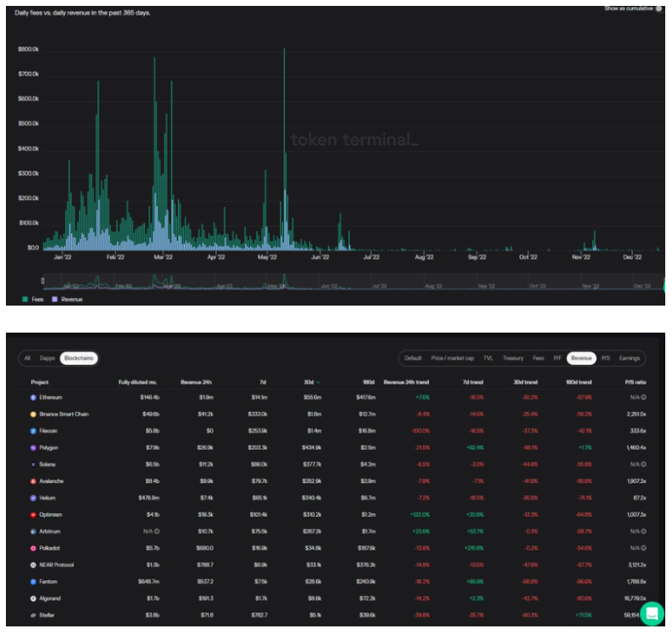Image resolution: width=672 pixels, height=634 pixels.
Task: Open the Helium project link
Action: 47,498
